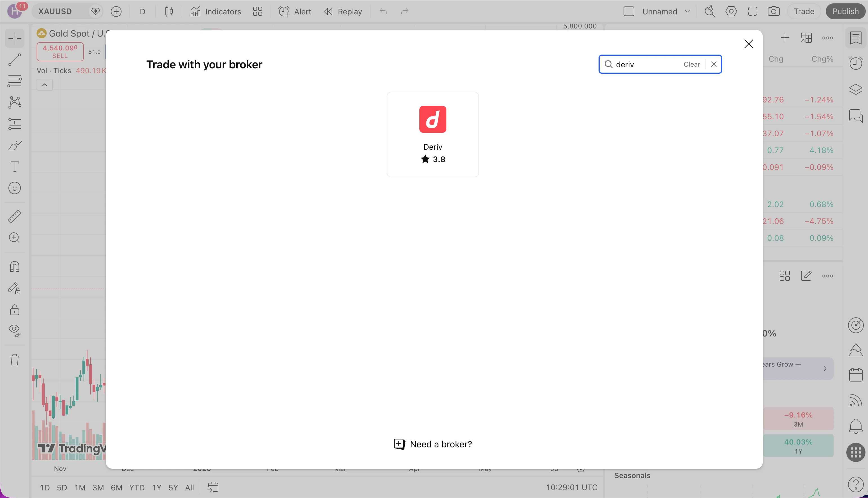The image size is (868, 498).
Task: Select the Text annotation tool
Action: coord(15,167)
